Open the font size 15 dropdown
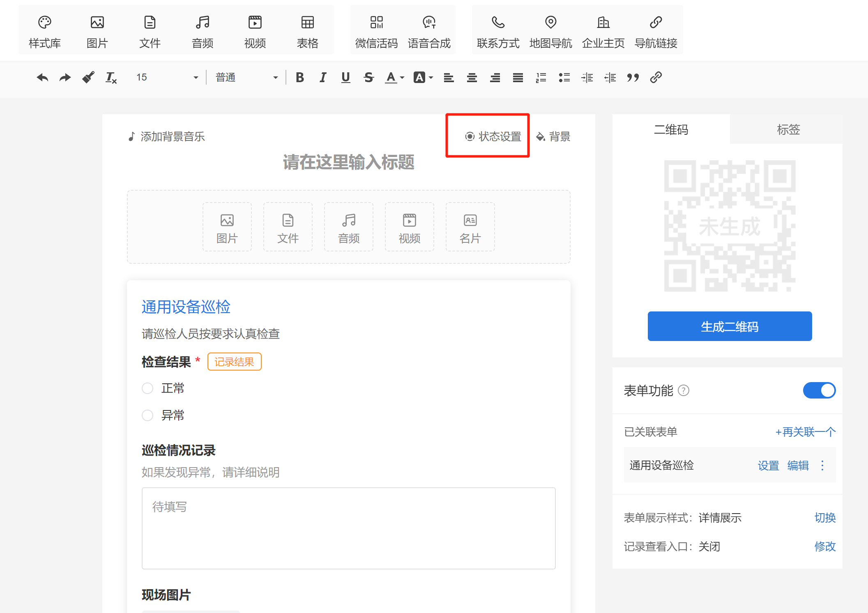The height and width of the screenshot is (613, 868). point(167,77)
